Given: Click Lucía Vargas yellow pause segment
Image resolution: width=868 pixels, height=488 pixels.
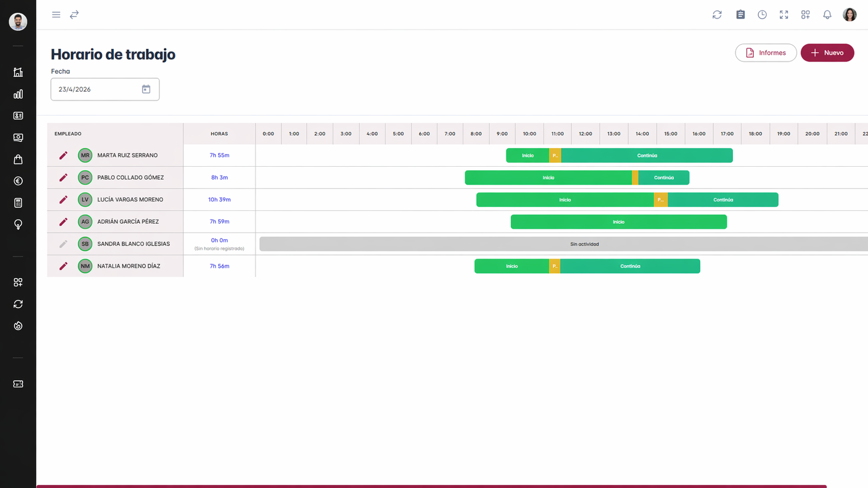Looking at the screenshot, I should (660, 200).
